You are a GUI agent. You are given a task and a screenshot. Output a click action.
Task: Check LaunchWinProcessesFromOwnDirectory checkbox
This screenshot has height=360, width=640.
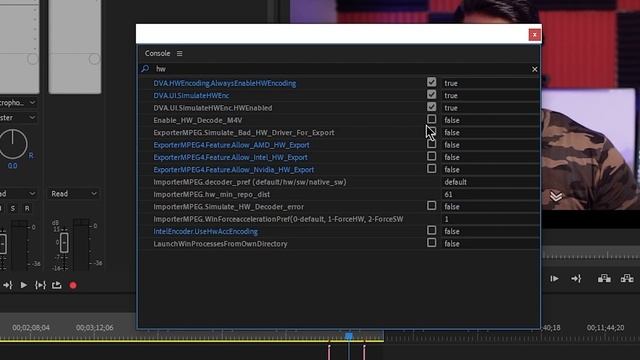(431, 242)
